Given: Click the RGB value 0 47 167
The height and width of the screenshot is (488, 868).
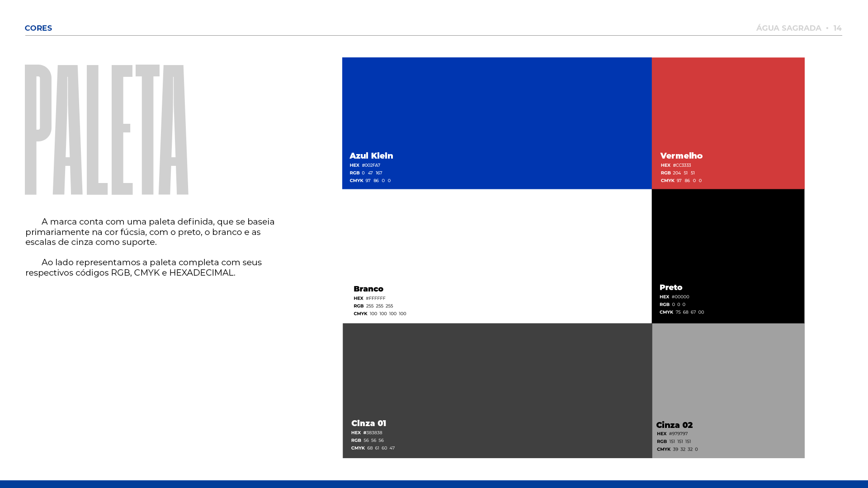Looking at the screenshot, I should [x=372, y=173].
